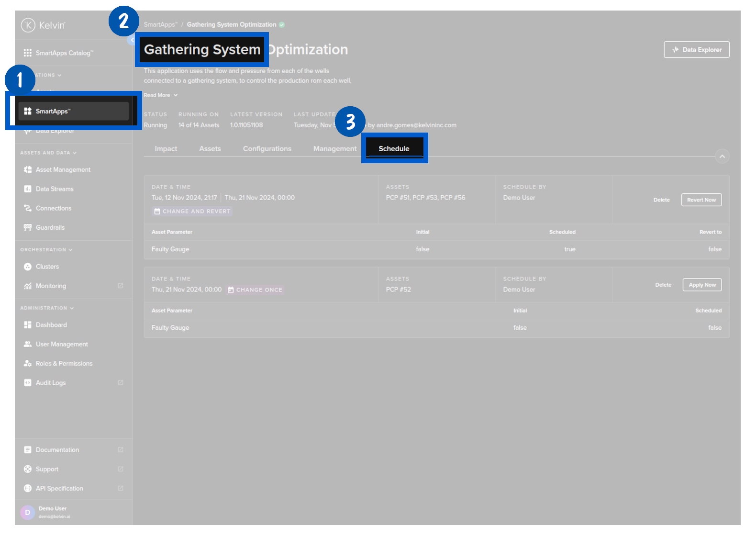Open Monitoring chart icon
This screenshot has height=536, width=756.
coord(28,286)
